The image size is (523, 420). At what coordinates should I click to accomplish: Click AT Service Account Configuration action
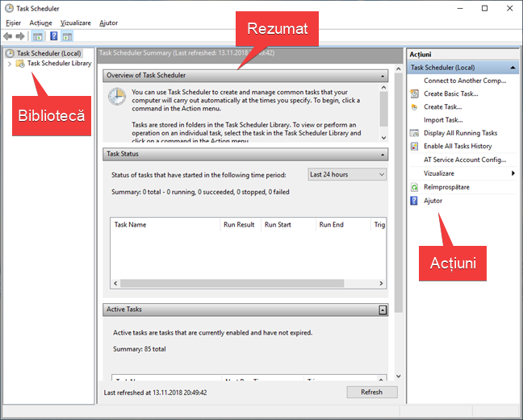pyautogui.click(x=465, y=160)
